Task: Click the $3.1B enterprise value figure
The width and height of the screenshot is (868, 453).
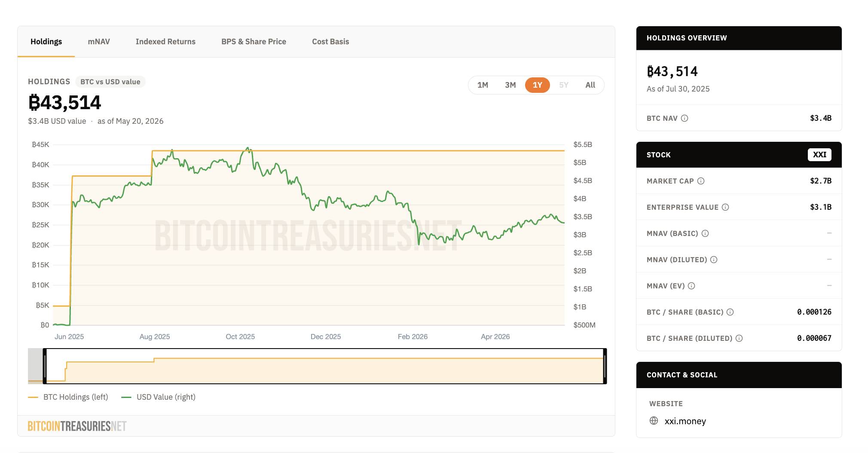Action: 821,207
